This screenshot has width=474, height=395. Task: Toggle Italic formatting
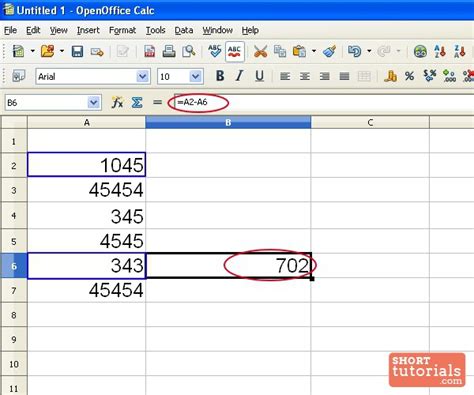coord(239,76)
